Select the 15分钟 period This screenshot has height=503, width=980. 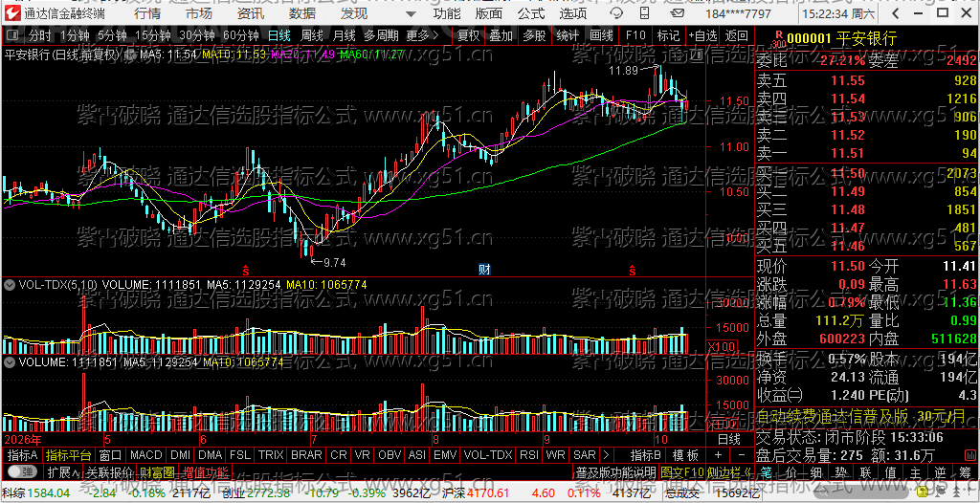tap(153, 36)
